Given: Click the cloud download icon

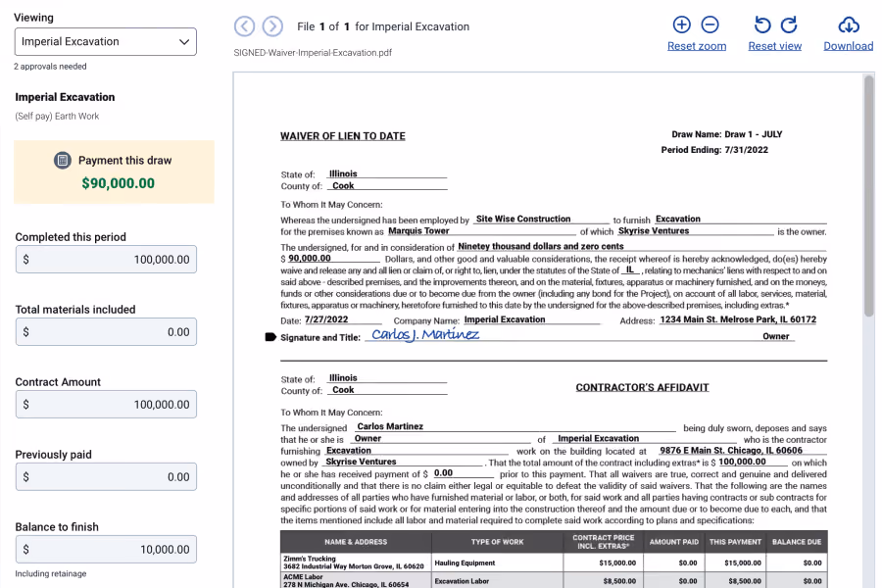Looking at the screenshot, I should point(849,24).
